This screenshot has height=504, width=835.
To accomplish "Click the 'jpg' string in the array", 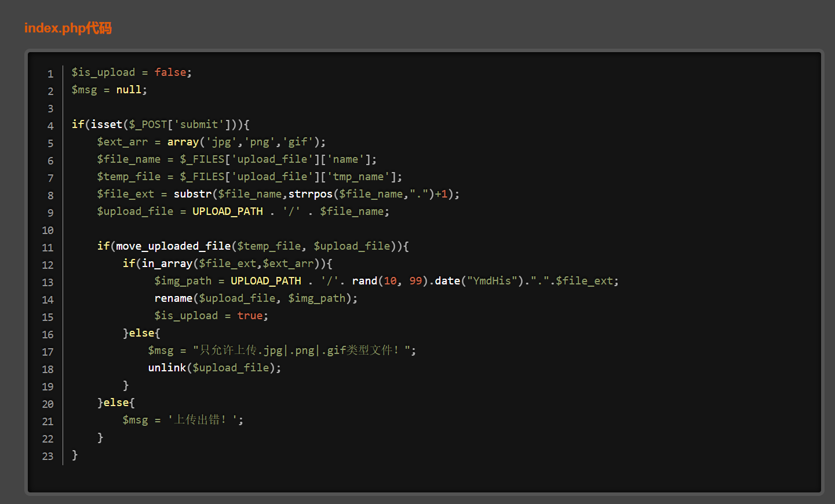I will 221,142.
